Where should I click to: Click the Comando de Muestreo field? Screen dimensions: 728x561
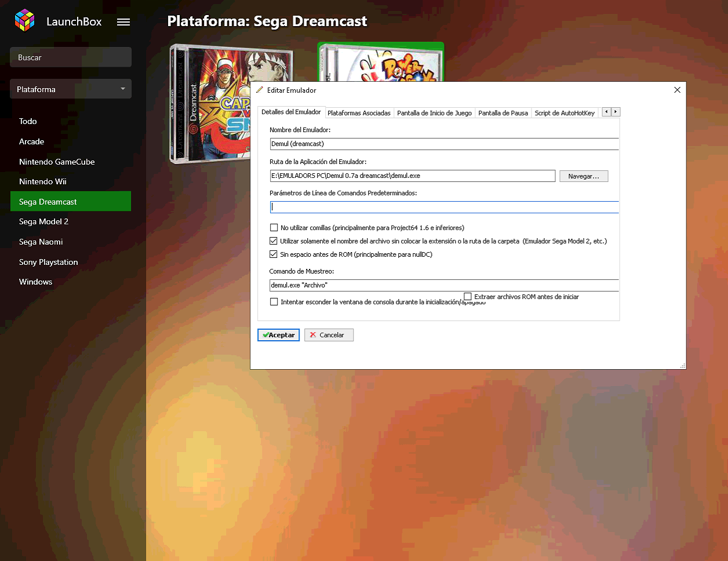click(x=444, y=285)
